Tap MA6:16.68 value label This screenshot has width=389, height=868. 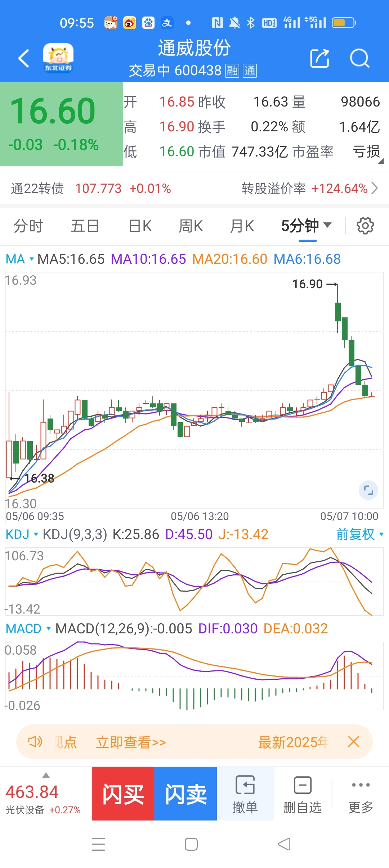click(307, 259)
